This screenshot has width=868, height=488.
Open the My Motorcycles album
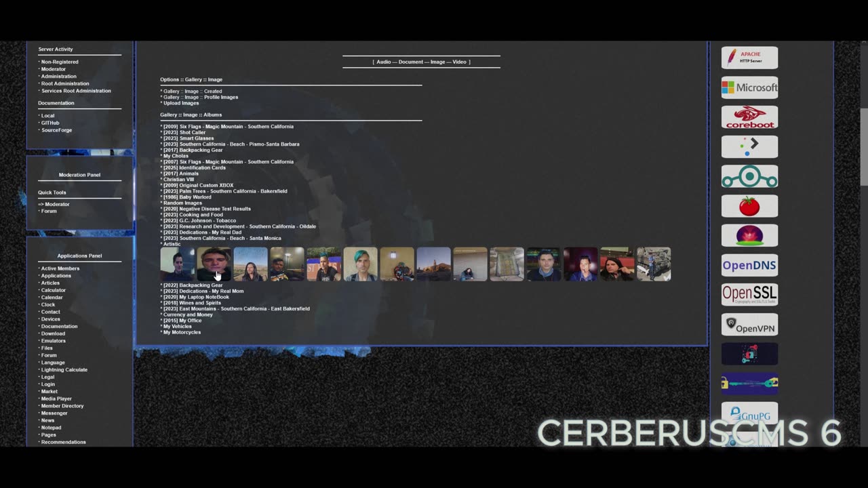pos(182,332)
